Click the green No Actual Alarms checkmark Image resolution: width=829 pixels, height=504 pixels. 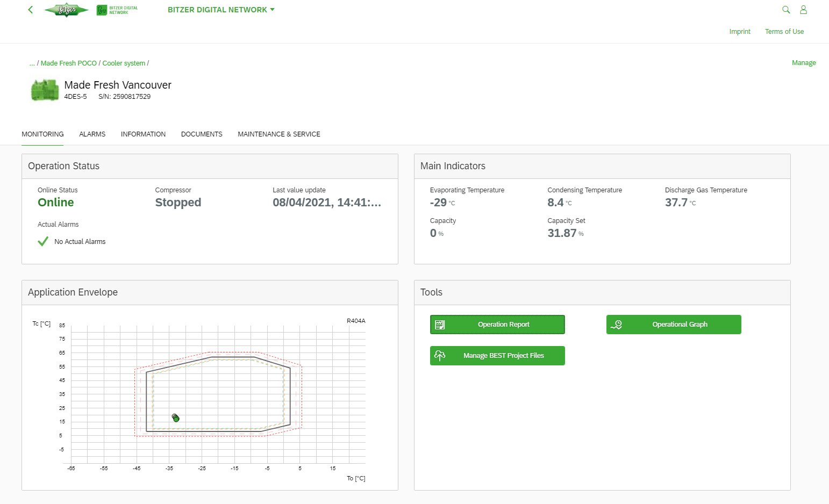(43, 242)
